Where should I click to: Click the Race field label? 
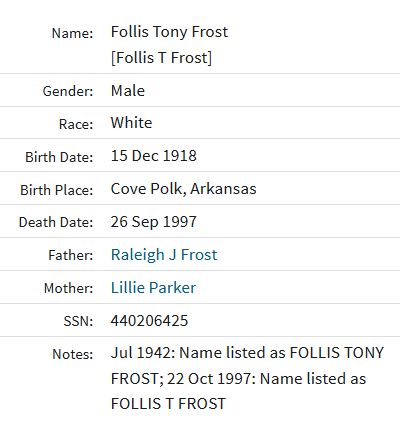click(x=76, y=124)
